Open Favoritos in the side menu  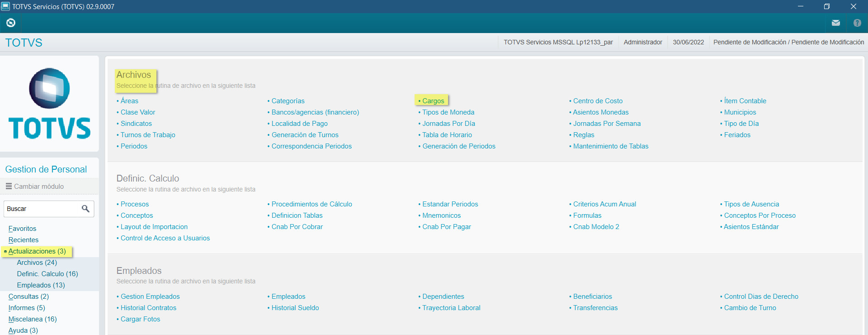(22, 229)
